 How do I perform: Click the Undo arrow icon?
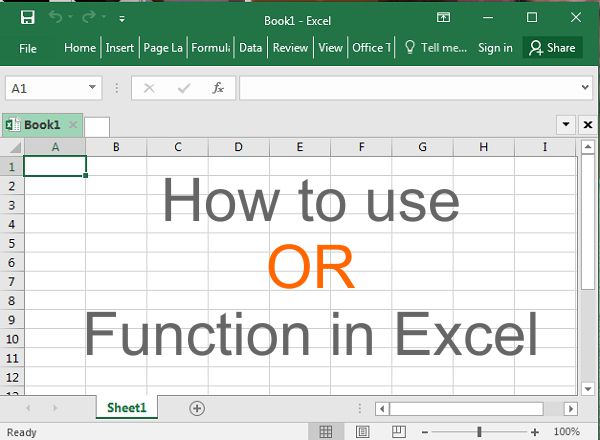pyautogui.click(x=56, y=17)
